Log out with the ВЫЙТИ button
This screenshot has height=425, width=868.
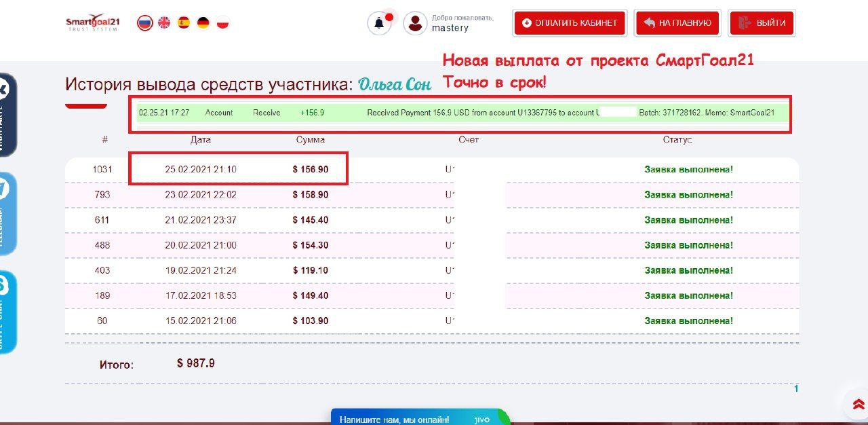[762, 23]
